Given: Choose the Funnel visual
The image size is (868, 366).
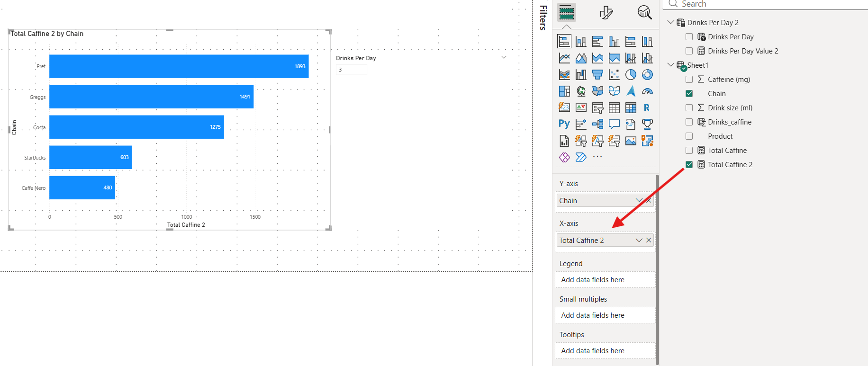Looking at the screenshot, I should [x=597, y=75].
